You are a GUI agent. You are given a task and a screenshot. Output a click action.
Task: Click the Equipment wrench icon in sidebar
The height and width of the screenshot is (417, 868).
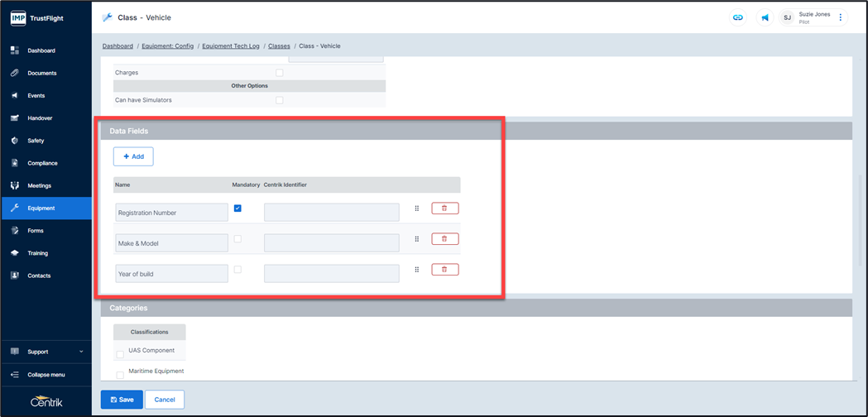pos(15,208)
